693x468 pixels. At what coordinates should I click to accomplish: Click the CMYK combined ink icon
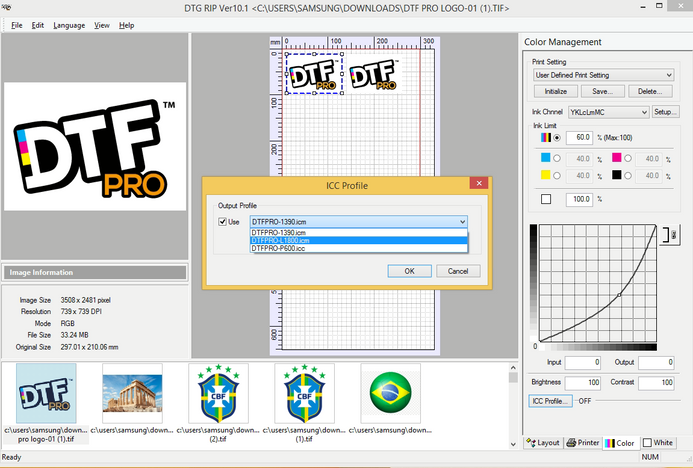(545, 137)
